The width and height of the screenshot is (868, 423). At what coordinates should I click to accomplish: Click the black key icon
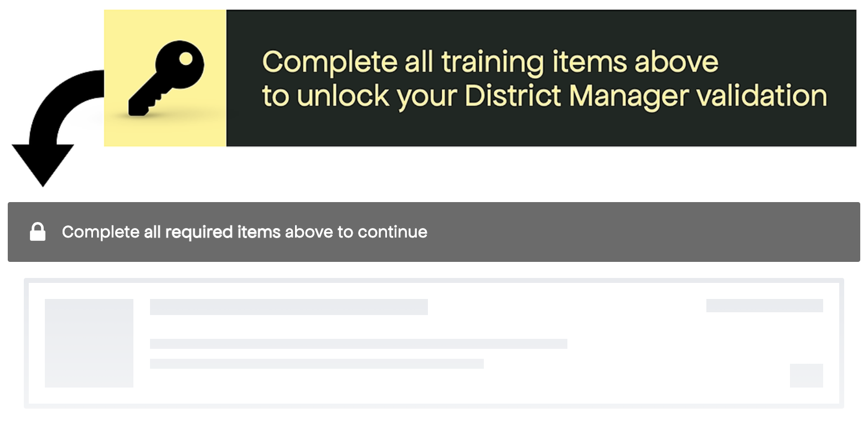click(x=166, y=78)
